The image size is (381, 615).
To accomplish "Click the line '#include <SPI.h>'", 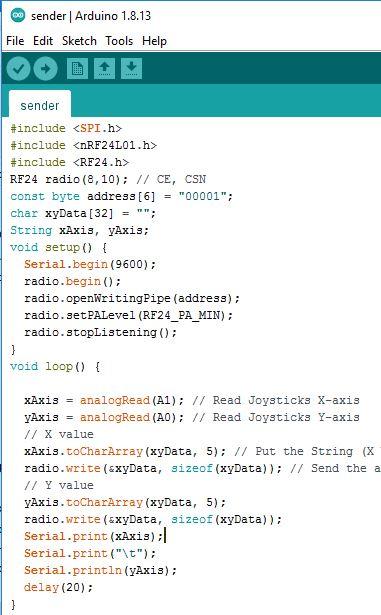I will tap(66, 128).
